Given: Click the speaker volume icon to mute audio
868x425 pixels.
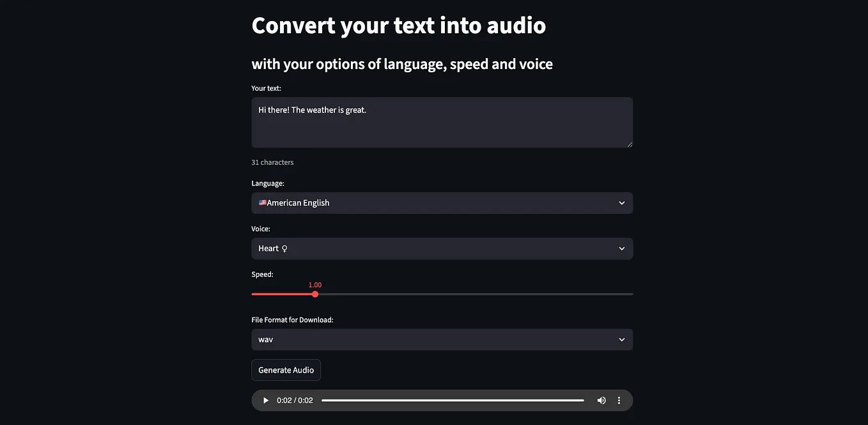Looking at the screenshot, I should click(x=601, y=399).
